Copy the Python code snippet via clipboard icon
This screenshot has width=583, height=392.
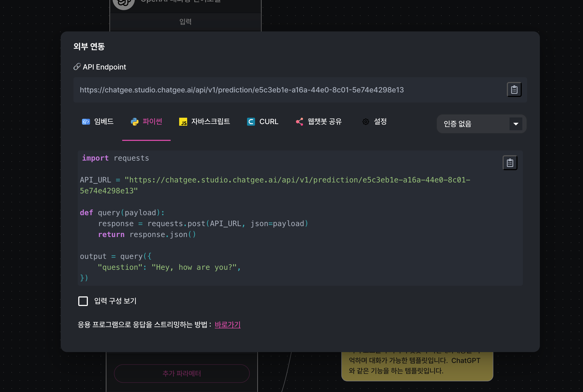510,163
